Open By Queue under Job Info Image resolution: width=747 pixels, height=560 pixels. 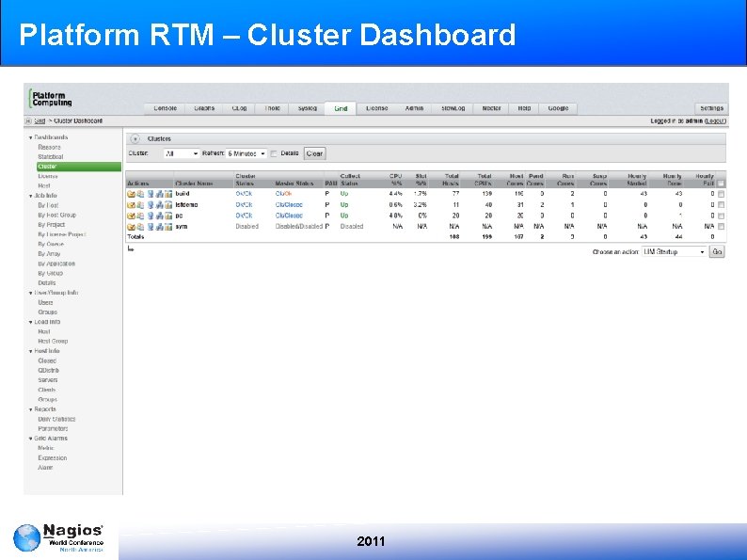pos(51,244)
